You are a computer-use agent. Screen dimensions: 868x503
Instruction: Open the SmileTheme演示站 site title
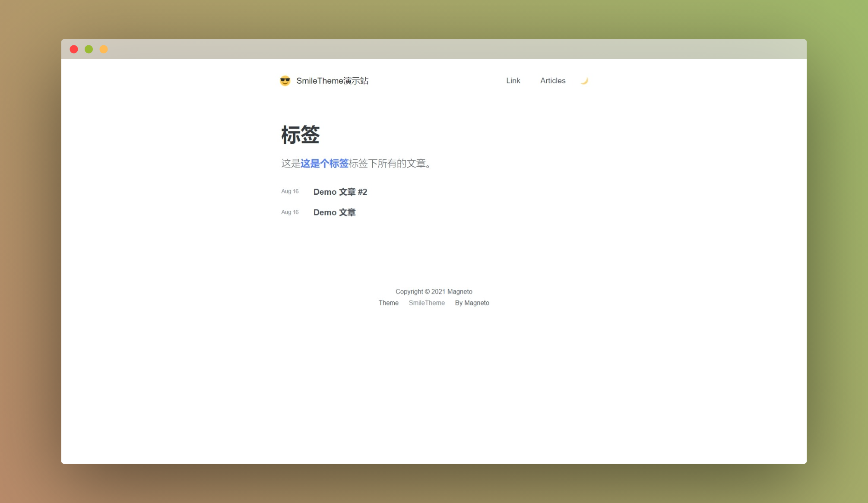coord(332,81)
